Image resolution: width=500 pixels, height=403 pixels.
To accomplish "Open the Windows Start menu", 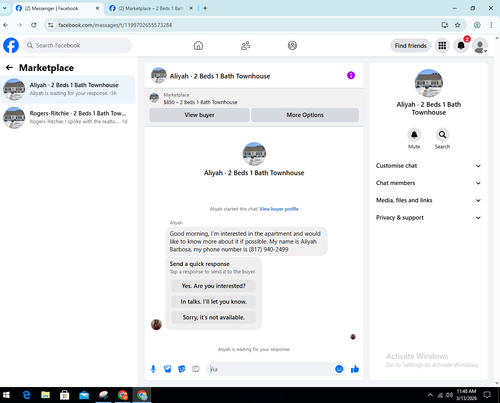I will tap(6, 395).
